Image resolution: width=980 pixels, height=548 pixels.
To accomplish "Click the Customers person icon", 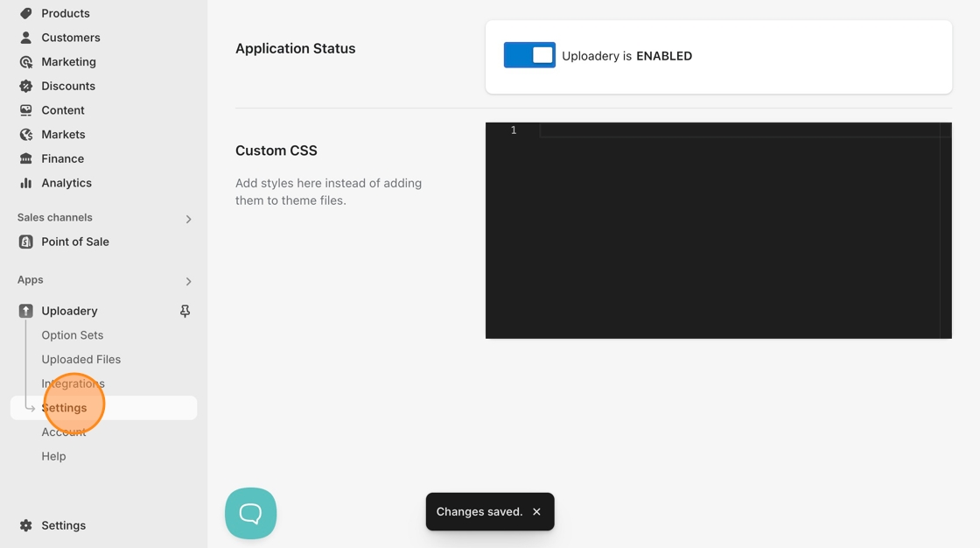I will coord(25,38).
